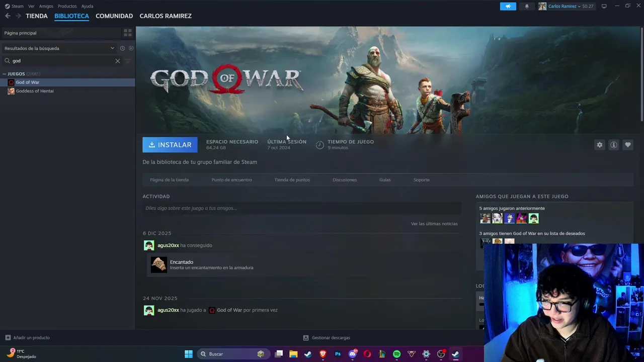Viewport: 644px width, 362px height.
Task: Go to the COMUNIDAD section
Action: pyautogui.click(x=114, y=16)
